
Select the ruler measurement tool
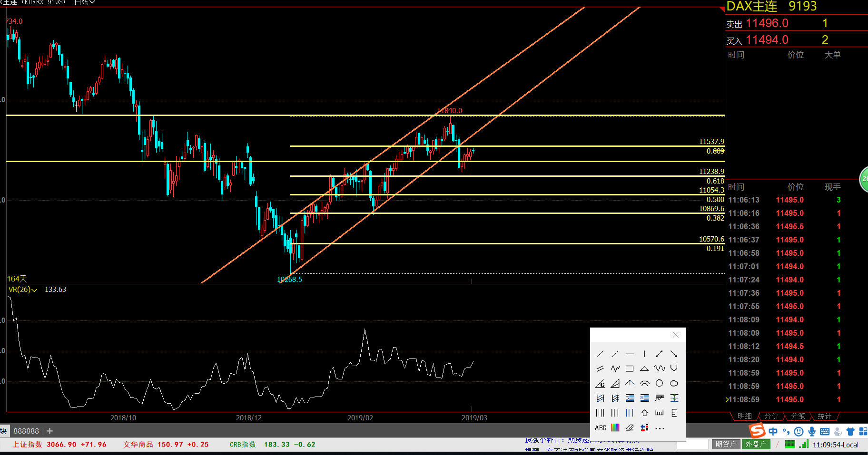(x=659, y=413)
